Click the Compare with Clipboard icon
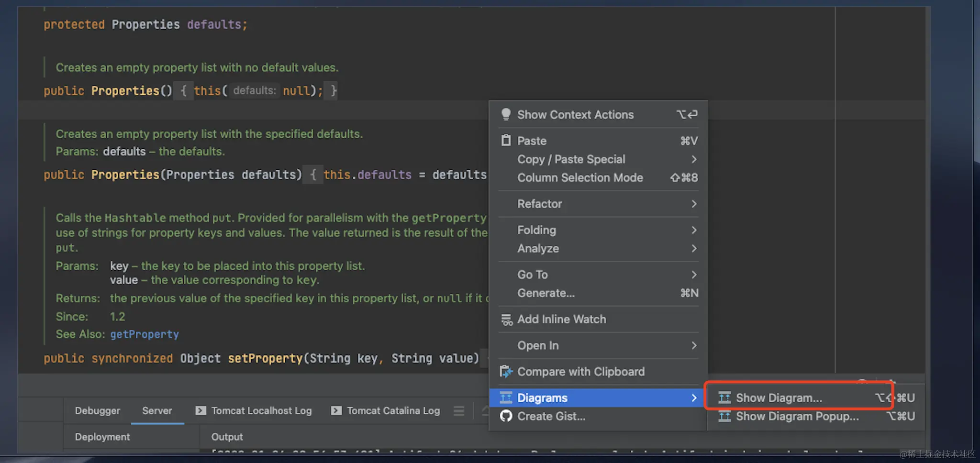Screen dimensions: 980x463 pyautogui.click(x=506, y=372)
